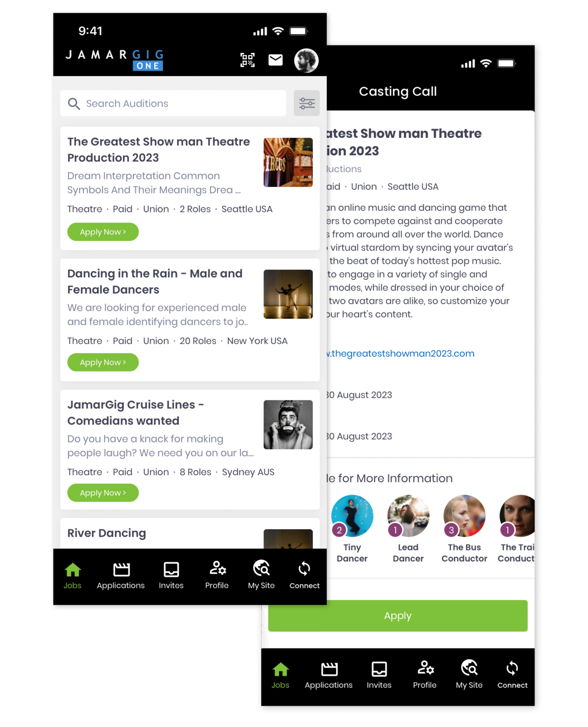The image size is (588, 727).
Task: Open the Profile gear-person icon in front screen
Action: pyautogui.click(x=217, y=568)
